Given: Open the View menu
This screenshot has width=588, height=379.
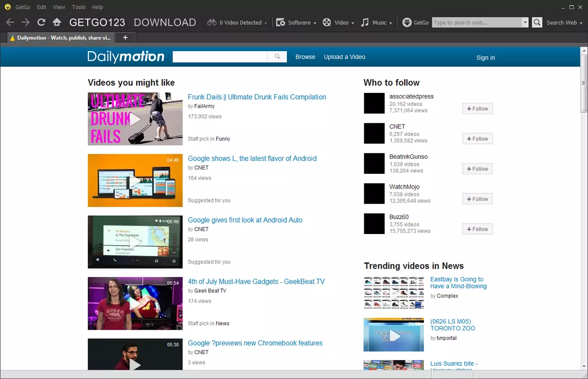Looking at the screenshot, I should tap(59, 7).
